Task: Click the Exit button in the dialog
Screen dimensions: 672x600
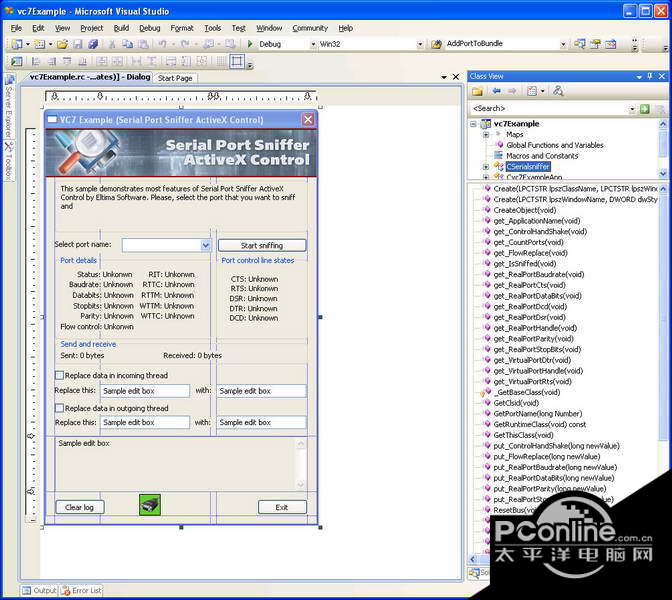Action: coord(282,507)
